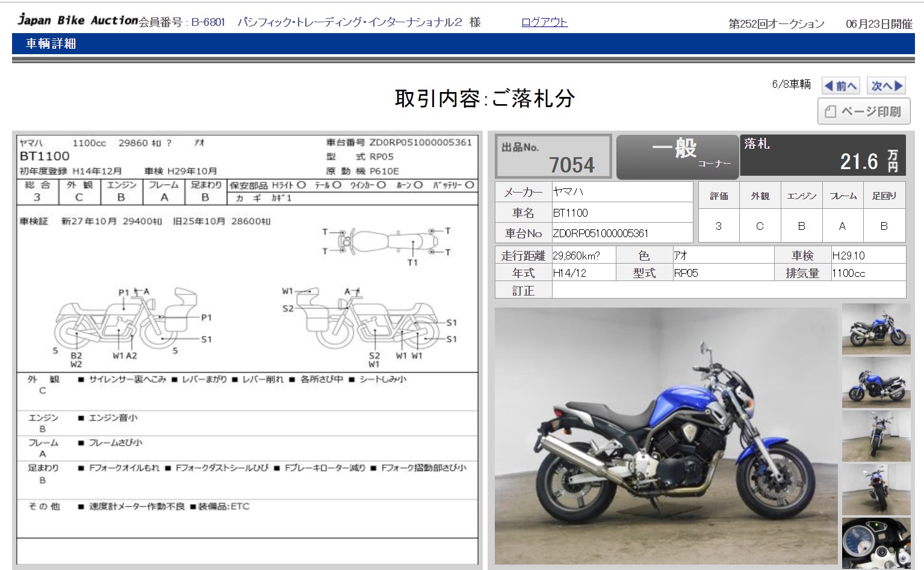Click the model type RP05 in table
This screenshot has height=570, width=924.
click(x=686, y=273)
